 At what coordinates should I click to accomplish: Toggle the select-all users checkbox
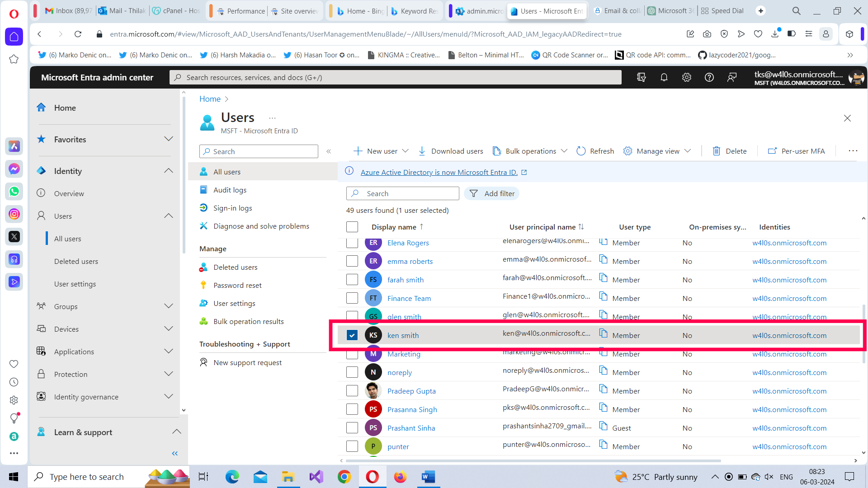pyautogui.click(x=352, y=227)
